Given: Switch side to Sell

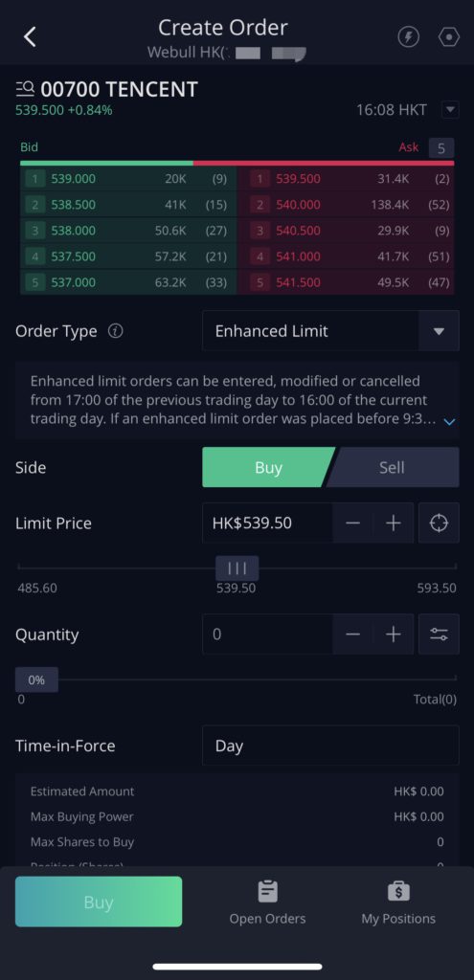Looking at the screenshot, I should [x=393, y=467].
